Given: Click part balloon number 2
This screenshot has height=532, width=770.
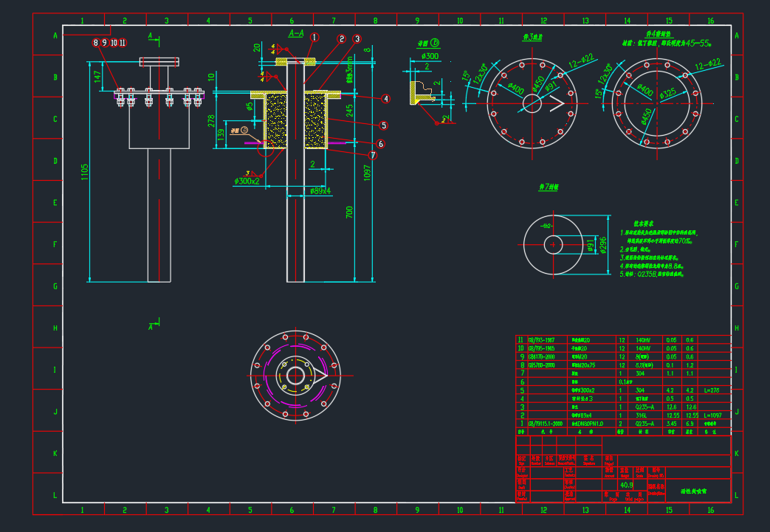Looking at the screenshot, I should (x=342, y=39).
